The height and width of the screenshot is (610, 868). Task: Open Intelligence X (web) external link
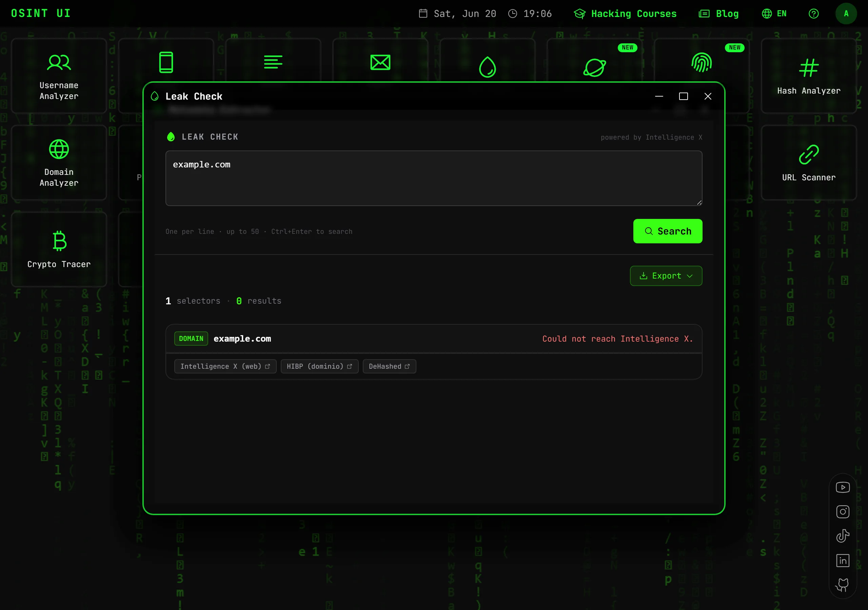click(225, 366)
